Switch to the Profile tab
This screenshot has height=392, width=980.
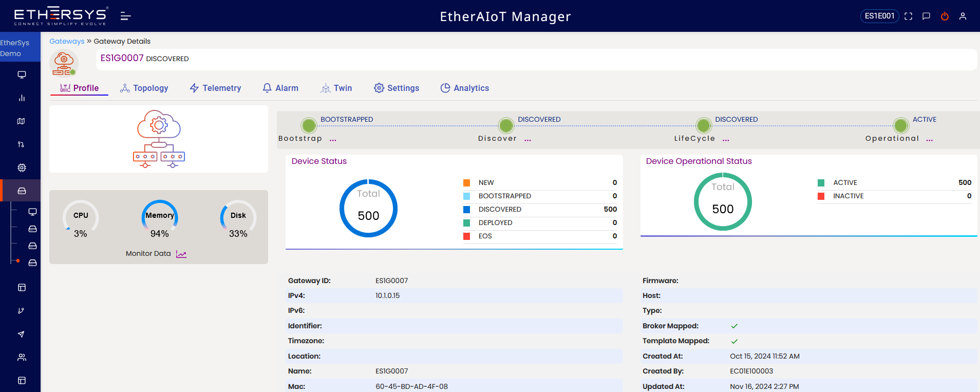click(79, 88)
